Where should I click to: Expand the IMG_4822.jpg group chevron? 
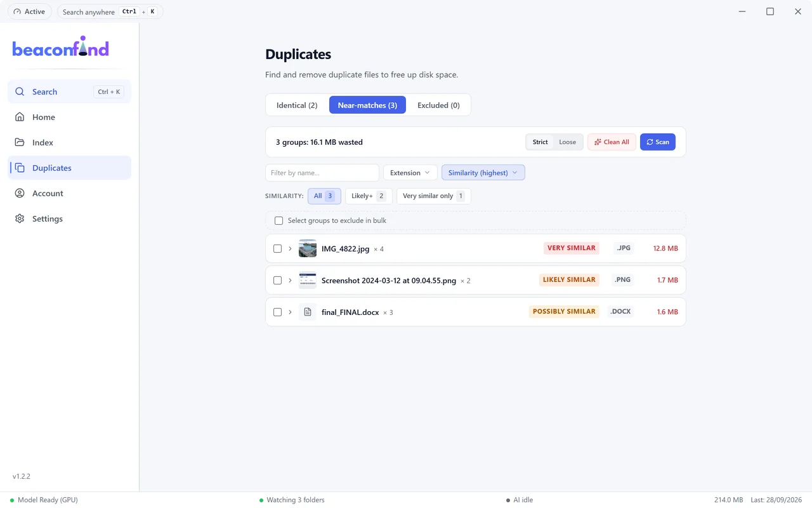[x=290, y=248]
